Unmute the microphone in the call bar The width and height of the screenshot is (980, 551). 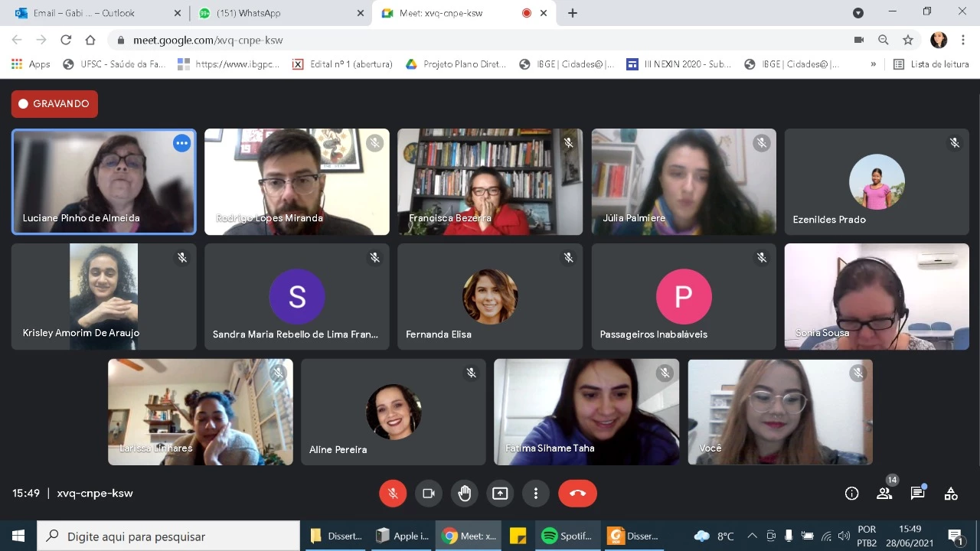[x=393, y=494]
